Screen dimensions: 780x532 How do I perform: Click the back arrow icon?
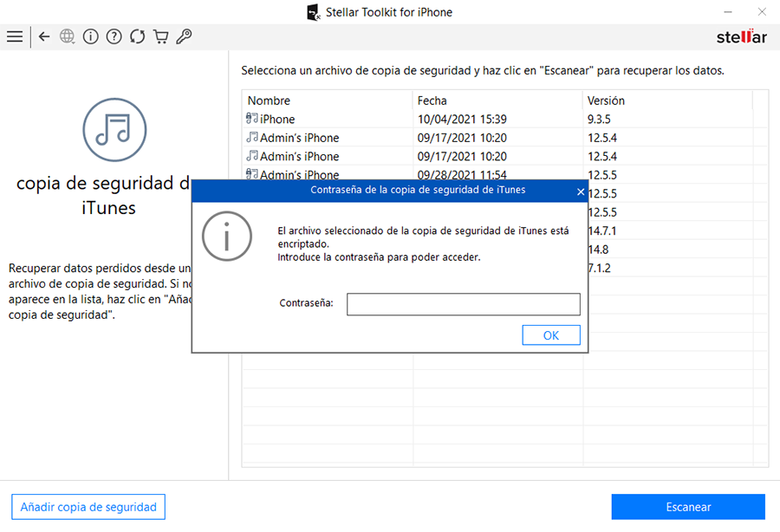[44, 36]
